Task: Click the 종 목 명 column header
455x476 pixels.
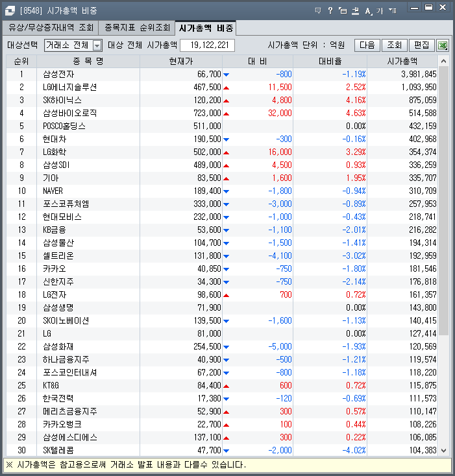Action: click(x=88, y=62)
